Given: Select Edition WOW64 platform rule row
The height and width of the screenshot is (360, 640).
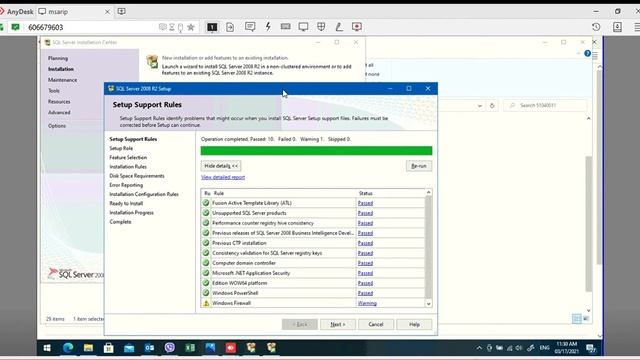Looking at the screenshot, I should 313,283.
